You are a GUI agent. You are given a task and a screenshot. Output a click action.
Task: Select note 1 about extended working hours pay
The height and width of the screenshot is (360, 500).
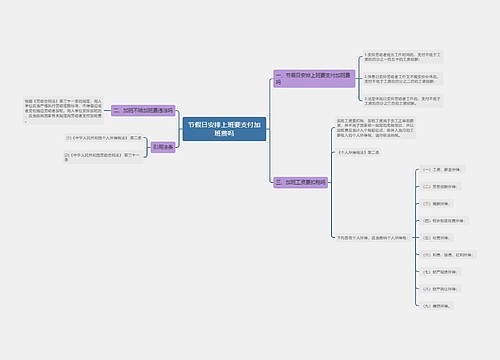403,57
